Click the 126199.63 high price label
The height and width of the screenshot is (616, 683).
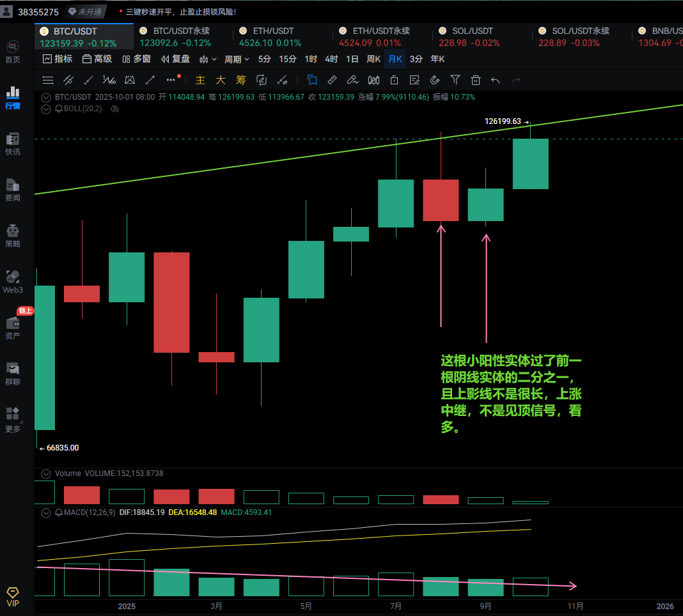[503, 121]
